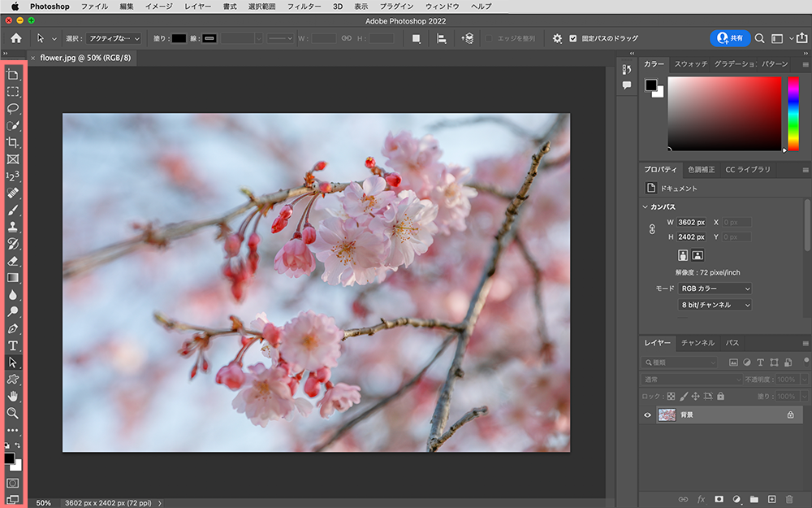Select the Blur droplet tool
Screen dimensions: 812x508
coord(13,294)
